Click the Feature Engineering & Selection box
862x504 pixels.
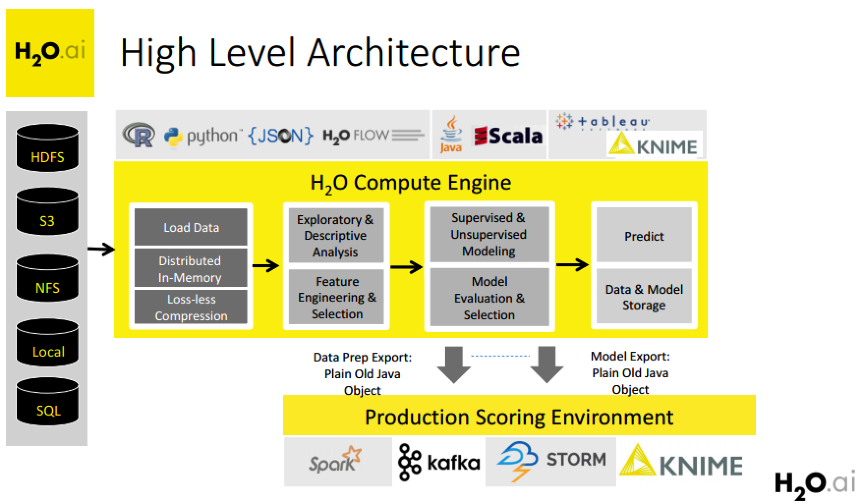337,297
